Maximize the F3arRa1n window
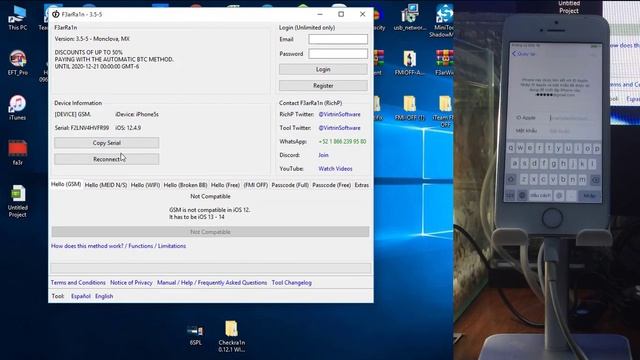Image resolution: width=640 pixels, height=360 pixels. click(341, 14)
